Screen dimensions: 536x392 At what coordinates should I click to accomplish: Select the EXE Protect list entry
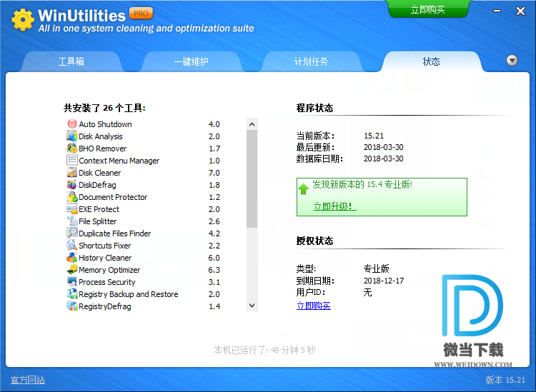click(x=144, y=209)
